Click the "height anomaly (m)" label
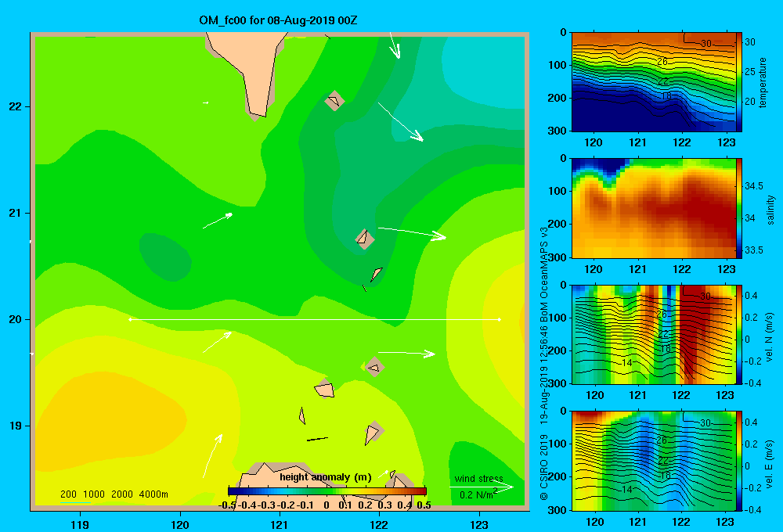Viewport: 783px width, 532px height. 326,477
